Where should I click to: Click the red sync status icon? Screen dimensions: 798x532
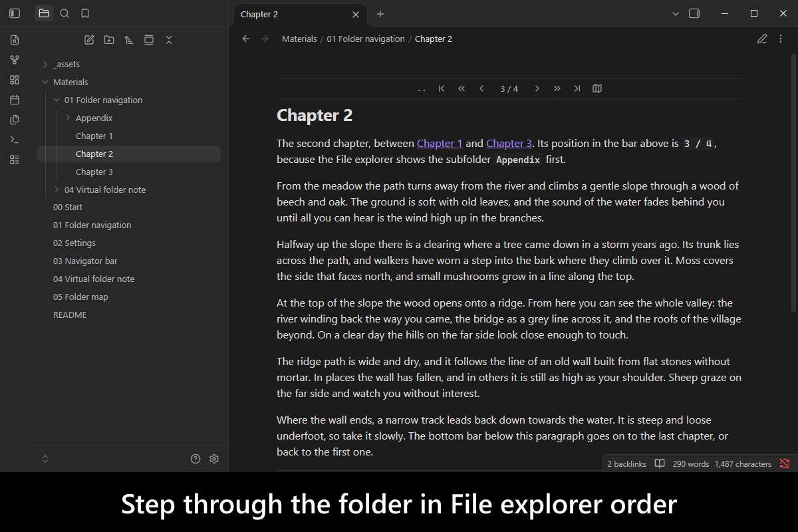point(785,464)
